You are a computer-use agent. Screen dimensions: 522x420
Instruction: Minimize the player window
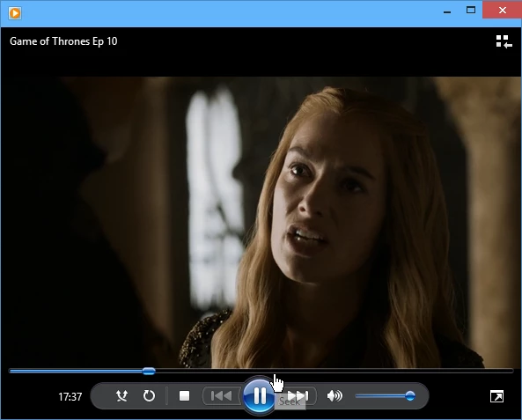click(x=447, y=12)
